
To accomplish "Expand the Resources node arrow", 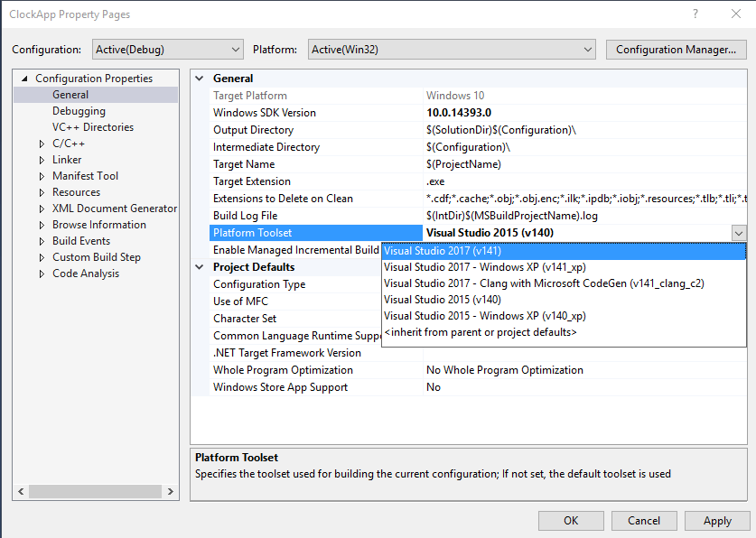I will point(42,192).
